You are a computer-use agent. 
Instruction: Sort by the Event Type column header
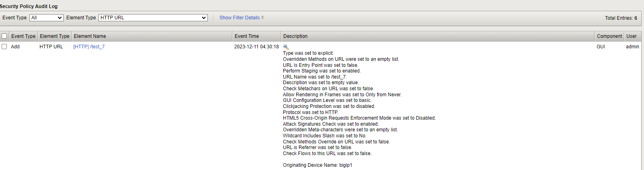(x=23, y=36)
